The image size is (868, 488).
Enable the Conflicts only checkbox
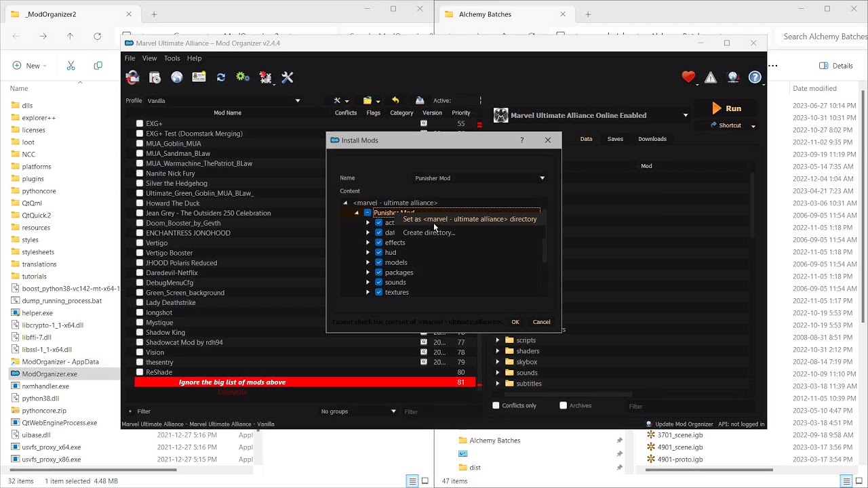496,405
